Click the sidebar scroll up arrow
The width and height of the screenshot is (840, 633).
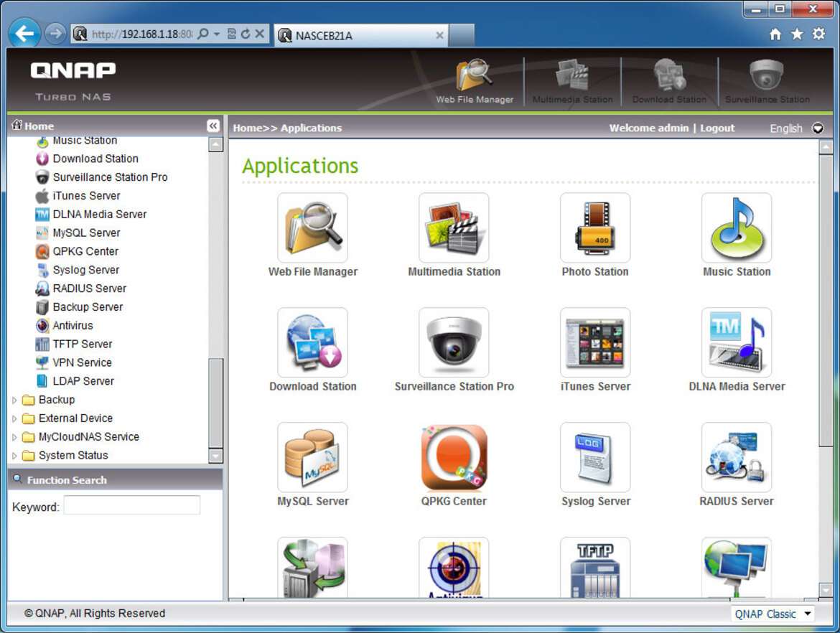[x=216, y=144]
